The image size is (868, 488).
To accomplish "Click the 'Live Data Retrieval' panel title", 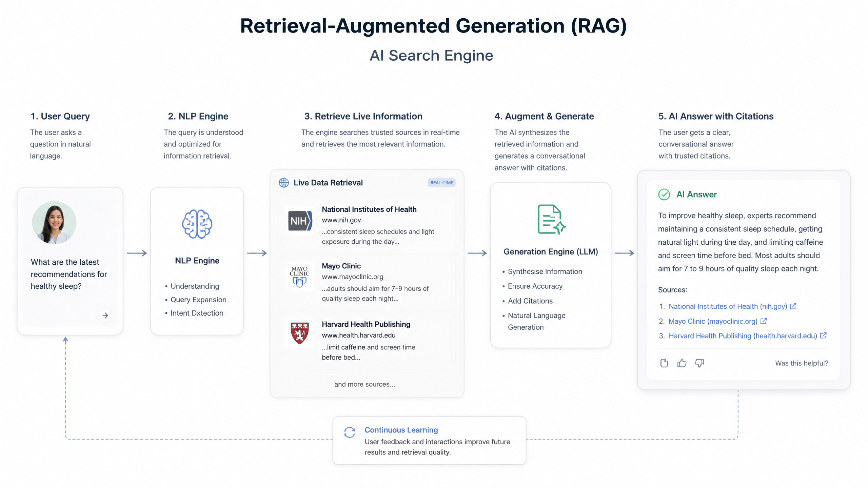I will 328,183.
